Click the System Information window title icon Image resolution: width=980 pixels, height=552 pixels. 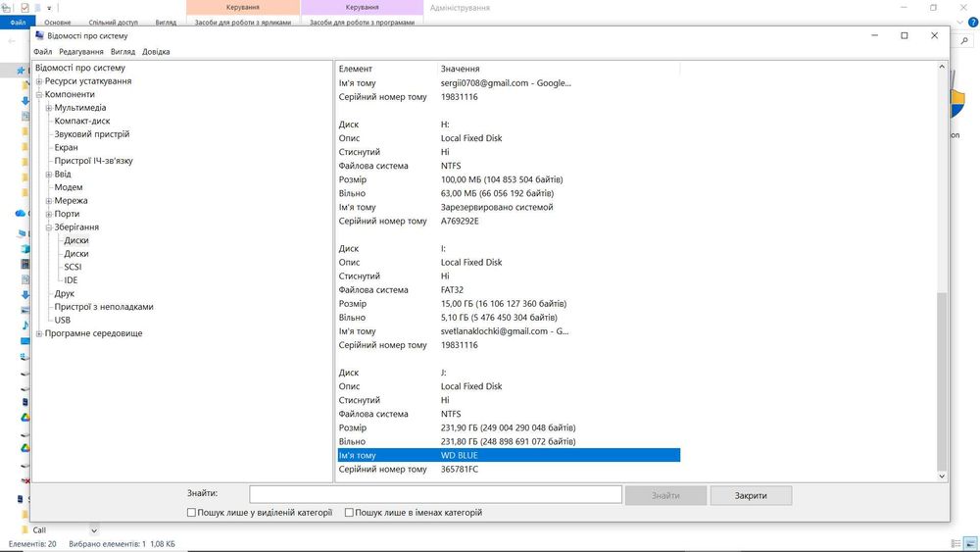(x=40, y=35)
